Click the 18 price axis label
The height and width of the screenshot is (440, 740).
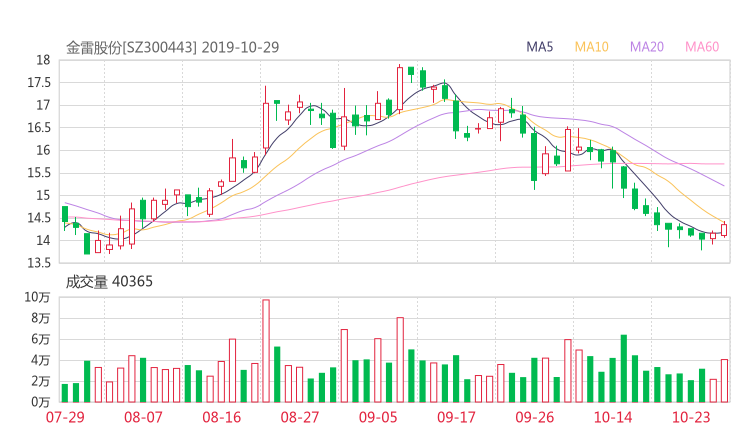coord(43,60)
